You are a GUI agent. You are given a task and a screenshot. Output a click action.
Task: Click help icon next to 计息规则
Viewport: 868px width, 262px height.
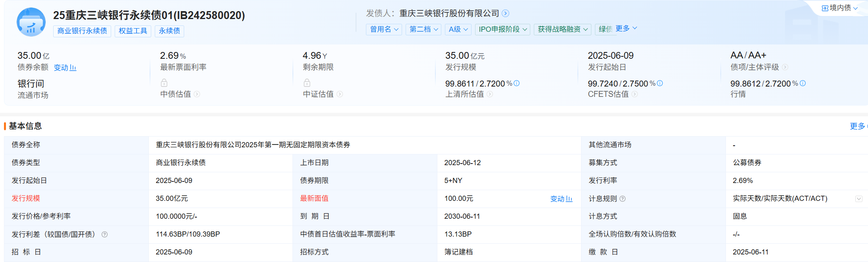point(622,199)
